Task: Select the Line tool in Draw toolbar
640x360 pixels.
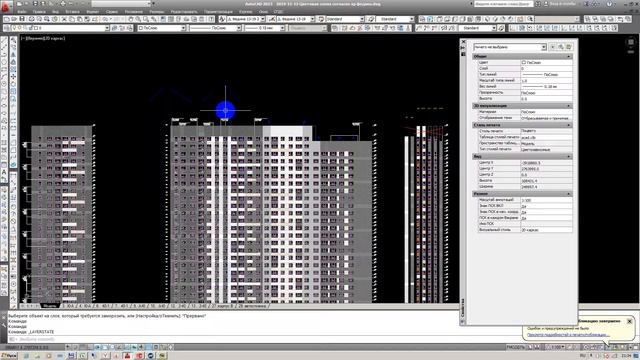Action: tap(4, 40)
